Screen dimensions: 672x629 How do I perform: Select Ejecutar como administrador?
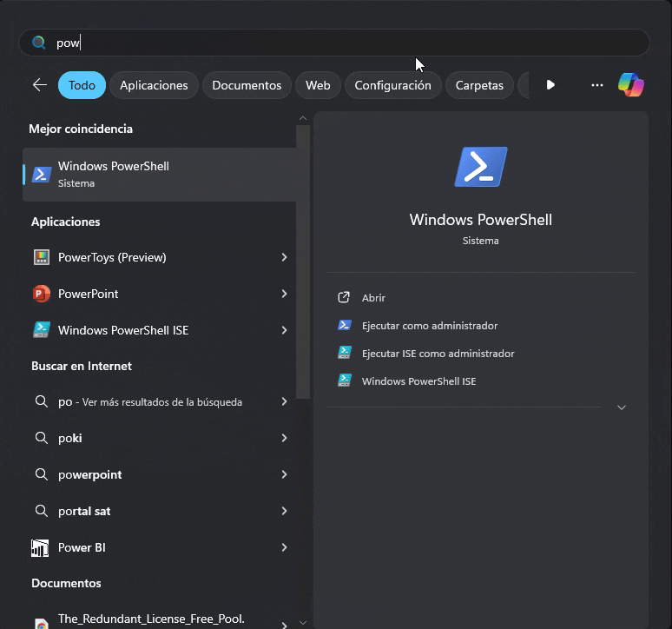coord(429,326)
